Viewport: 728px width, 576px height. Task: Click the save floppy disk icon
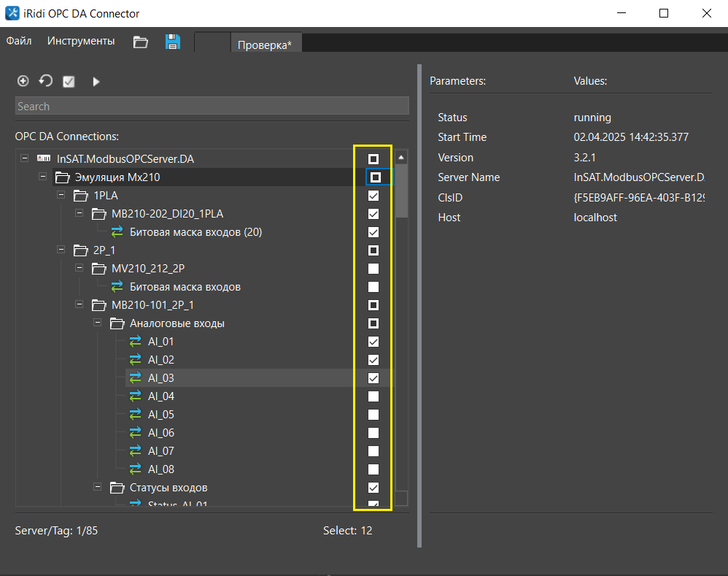(x=173, y=42)
